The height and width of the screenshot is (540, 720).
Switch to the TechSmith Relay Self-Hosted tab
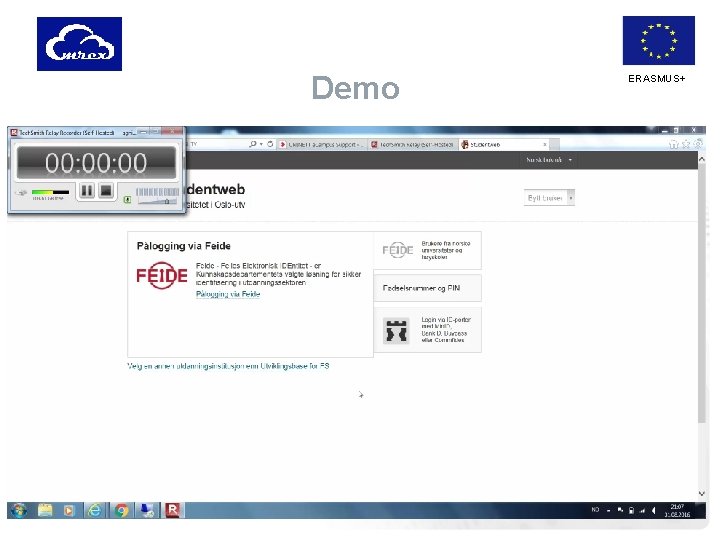(x=412, y=144)
